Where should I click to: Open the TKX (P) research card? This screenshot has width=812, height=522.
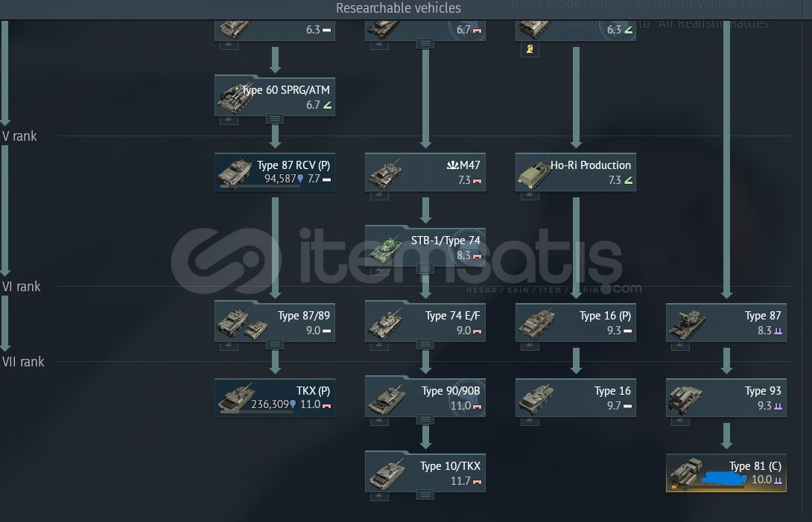(274, 398)
